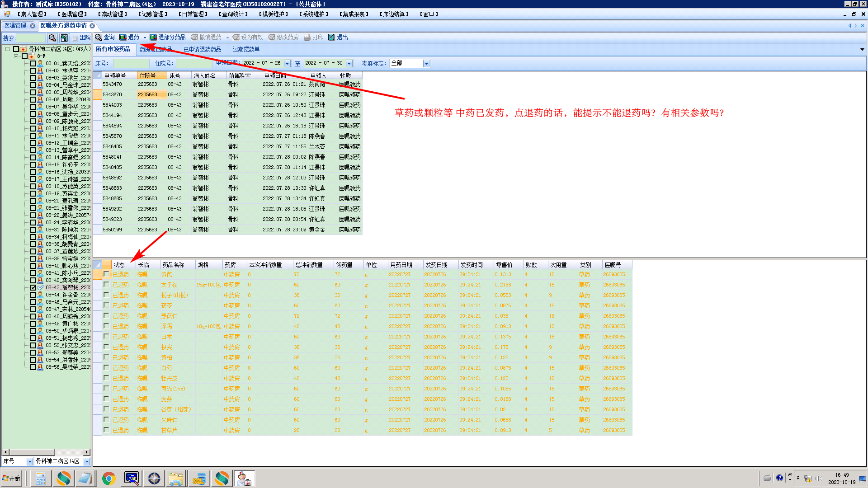Open the start date 2022-07-26 dropdown arrow
Viewport: 868px width, 488px height.
[287, 64]
